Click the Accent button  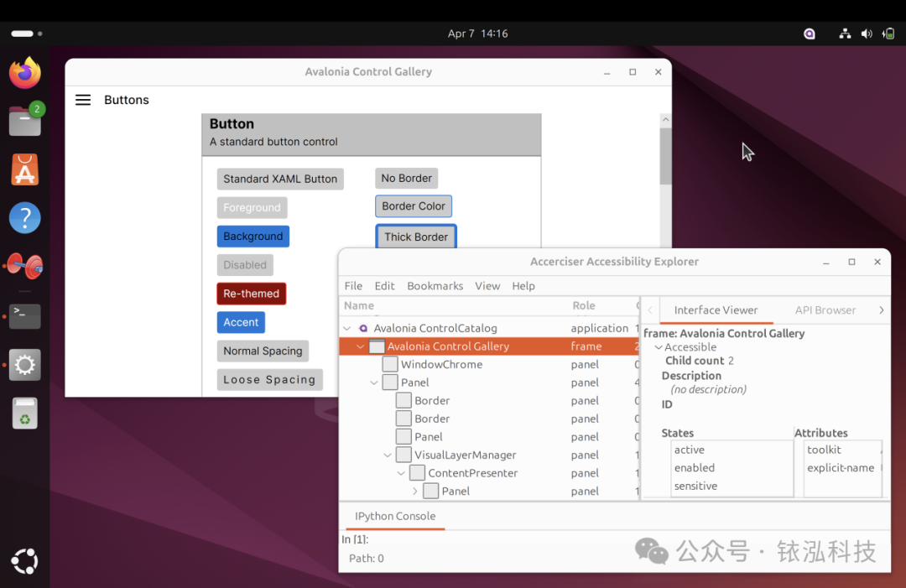pos(241,322)
